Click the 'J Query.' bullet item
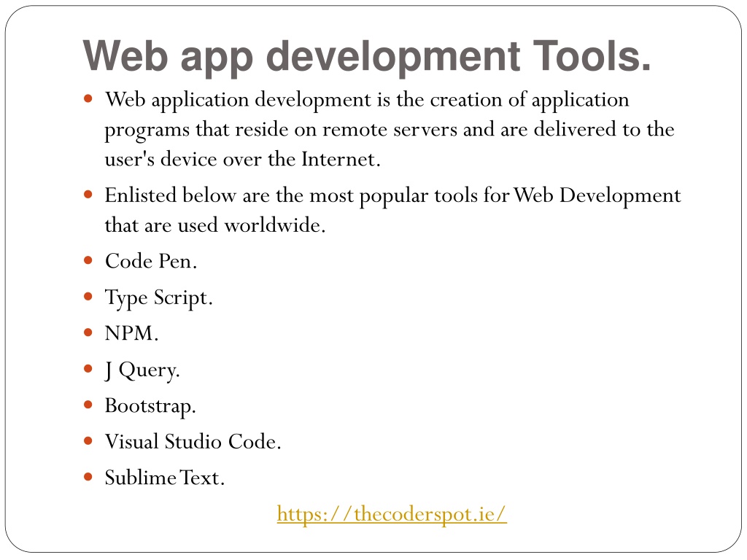 pyautogui.click(x=142, y=370)
